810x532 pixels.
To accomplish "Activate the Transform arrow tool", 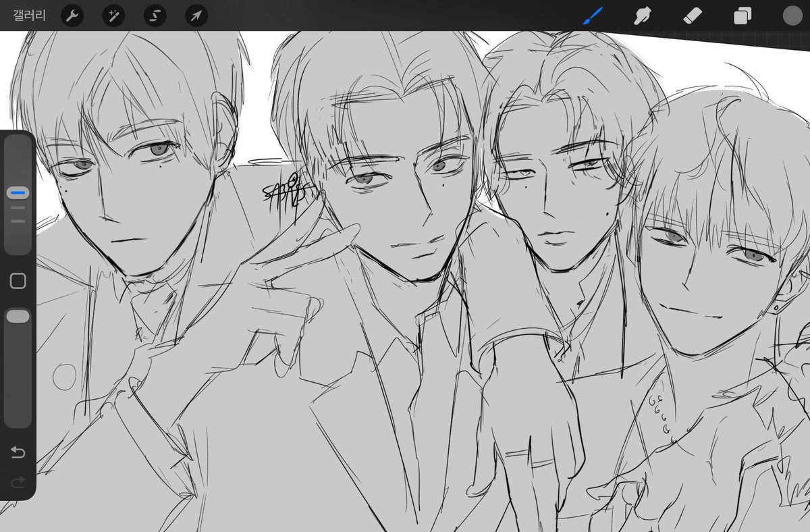I will (196, 16).
